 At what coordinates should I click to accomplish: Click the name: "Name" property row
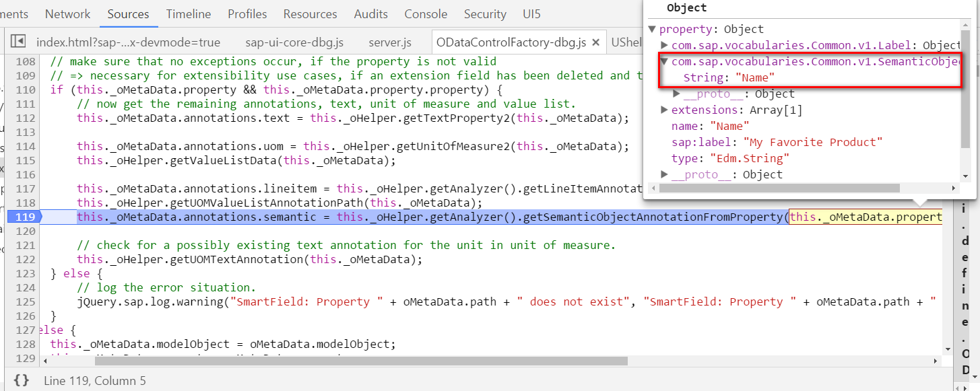pyautogui.click(x=710, y=126)
